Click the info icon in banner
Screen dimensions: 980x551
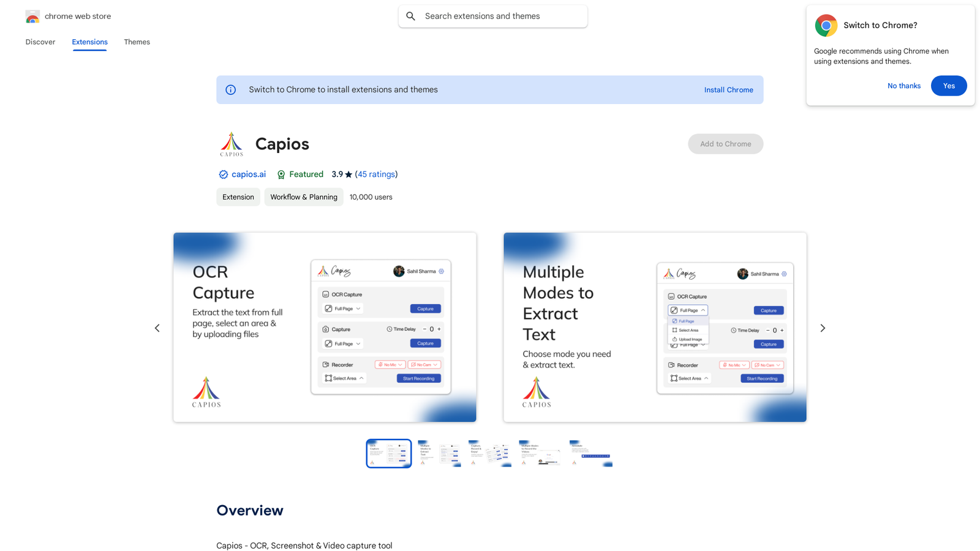point(231,90)
